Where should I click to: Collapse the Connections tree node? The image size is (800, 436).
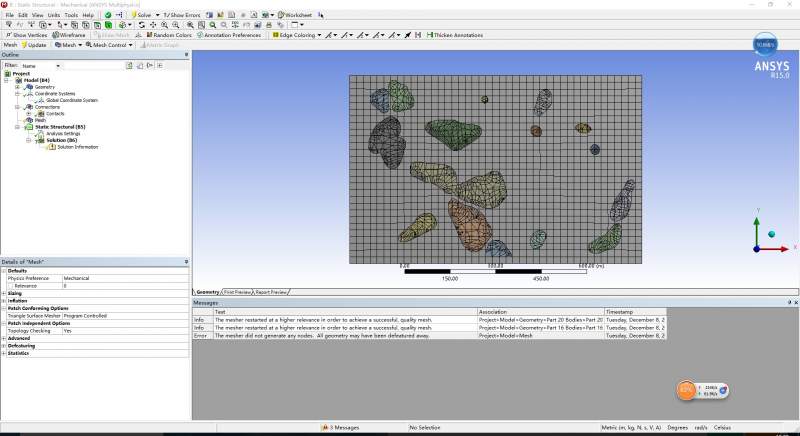(18, 107)
